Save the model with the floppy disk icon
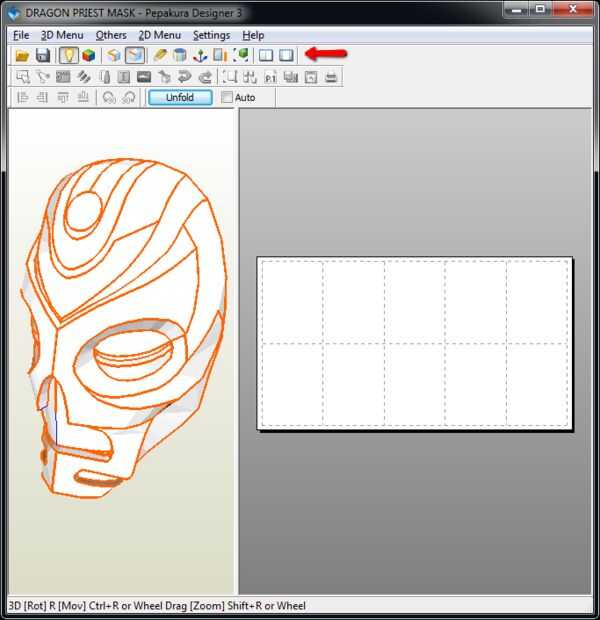Image resolution: width=600 pixels, height=620 pixels. pos(43,55)
